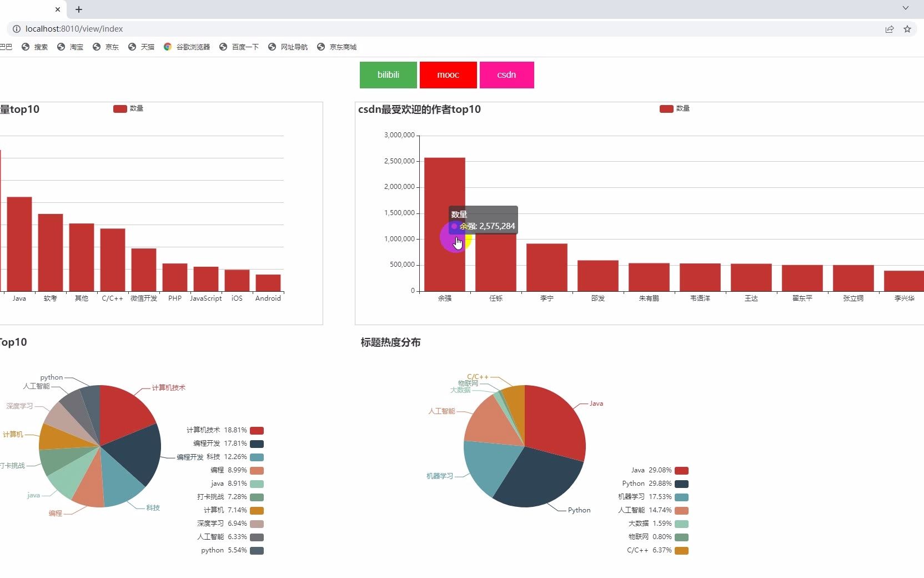Click the PHP bar in left chart
Screen dimensions: 924x578
[x=175, y=277]
